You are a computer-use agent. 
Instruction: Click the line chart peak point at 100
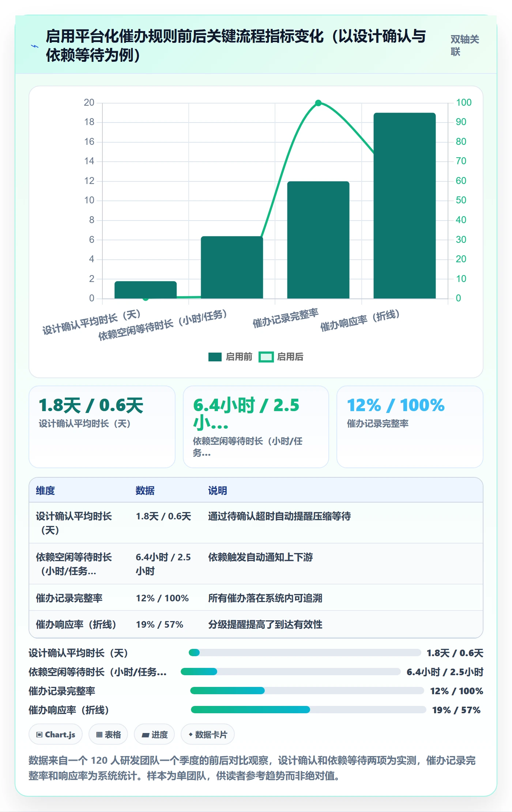point(318,103)
